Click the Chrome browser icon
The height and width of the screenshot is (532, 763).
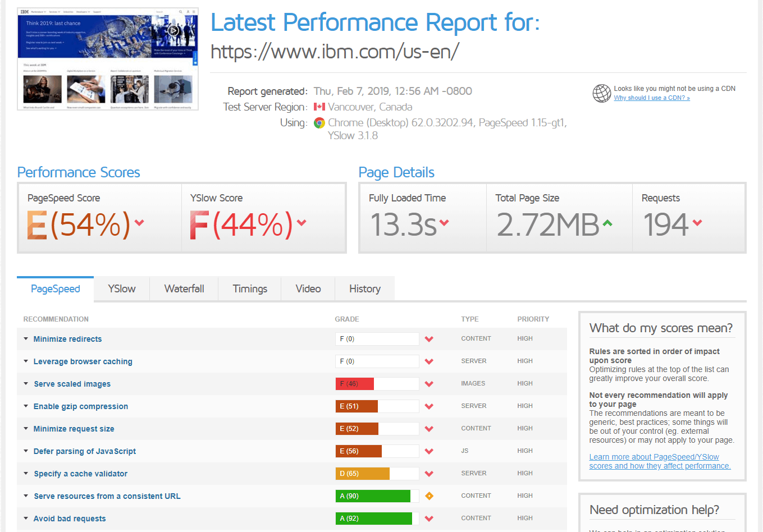pos(319,123)
